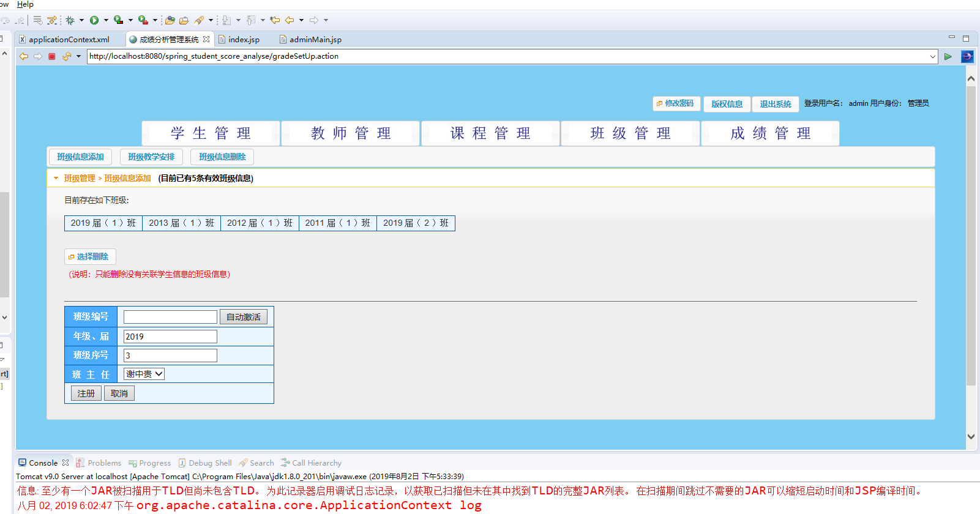Click the 班级编号 input field
This screenshot has height=514, width=980.
170,317
